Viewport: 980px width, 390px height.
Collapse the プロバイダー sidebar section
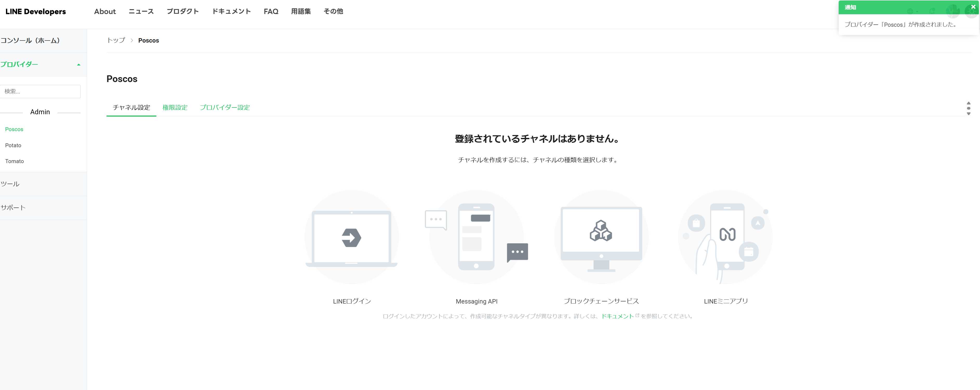click(78, 65)
